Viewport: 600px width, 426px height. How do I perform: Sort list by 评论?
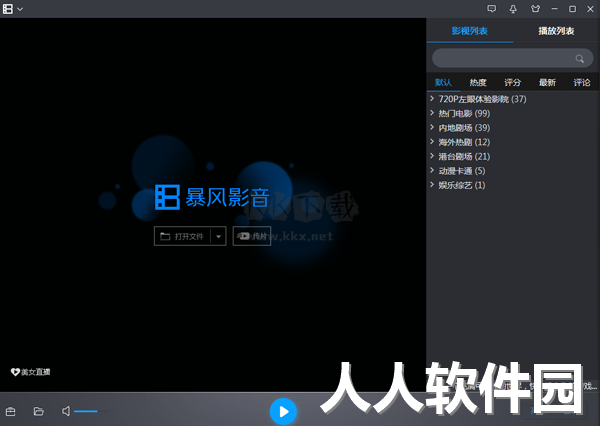(582, 82)
